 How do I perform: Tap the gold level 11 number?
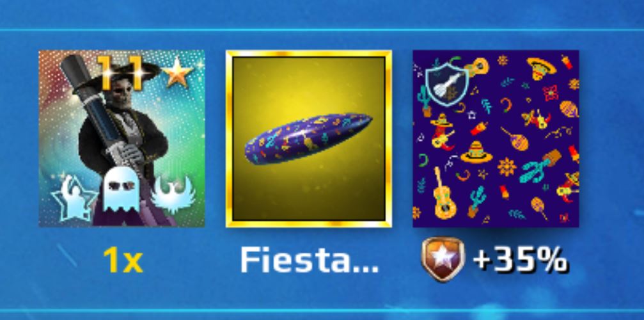coord(120,72)
